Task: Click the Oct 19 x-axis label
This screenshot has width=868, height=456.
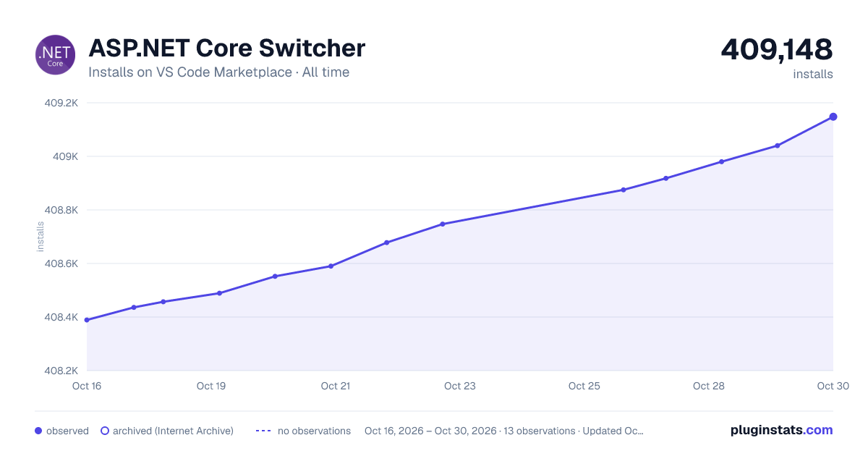Action: pos(211,386)
